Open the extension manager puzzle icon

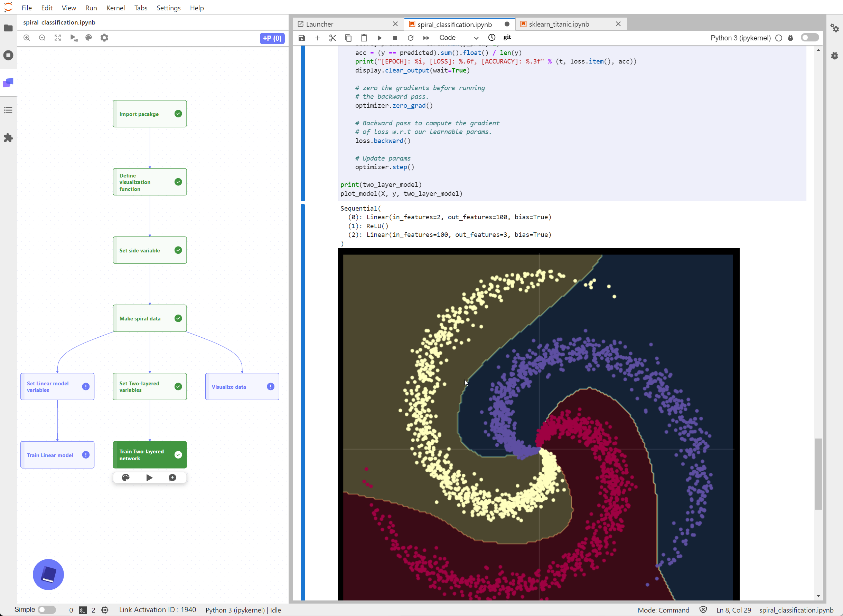tap(8, 138)
